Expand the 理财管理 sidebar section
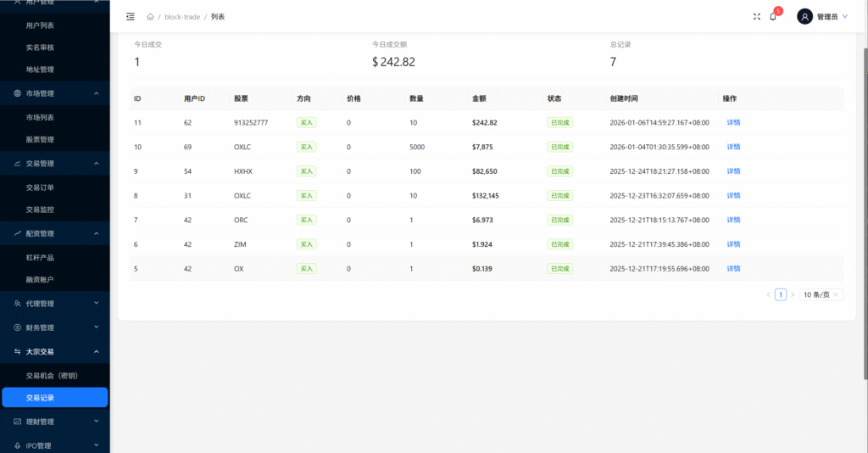 coord(54,422)
